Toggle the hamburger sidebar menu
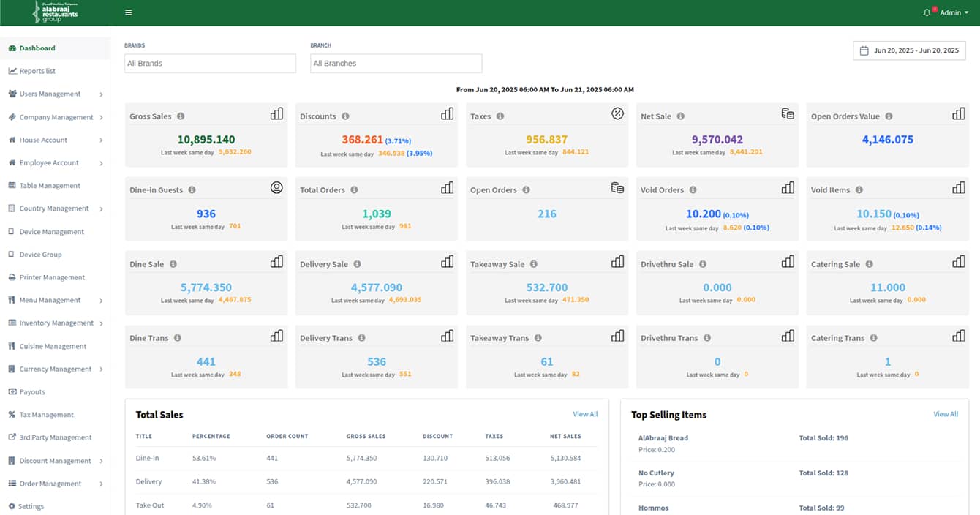Viewport: 980px width, 515px height. 129,12
